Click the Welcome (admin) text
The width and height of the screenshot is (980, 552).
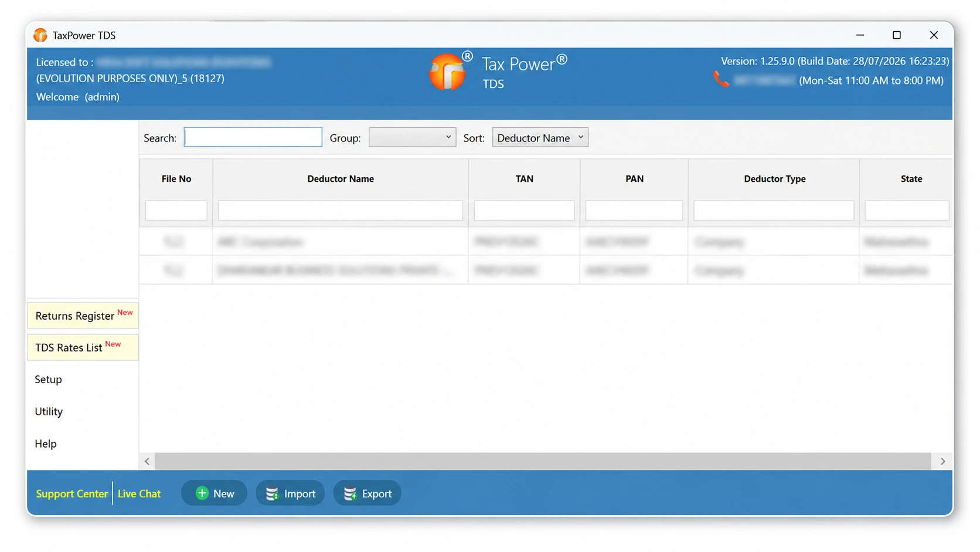point(78,97)
